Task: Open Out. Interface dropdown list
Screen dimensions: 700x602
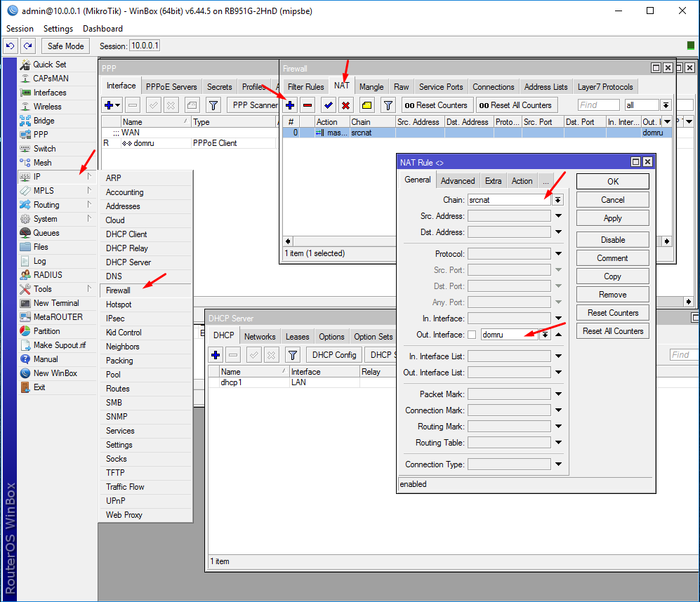Action: [x=545, y=335]
